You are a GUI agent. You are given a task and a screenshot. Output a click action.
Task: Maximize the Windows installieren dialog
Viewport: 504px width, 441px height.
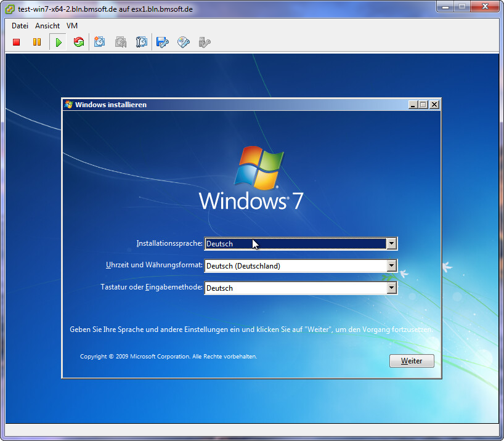click(x=423, y=105)
